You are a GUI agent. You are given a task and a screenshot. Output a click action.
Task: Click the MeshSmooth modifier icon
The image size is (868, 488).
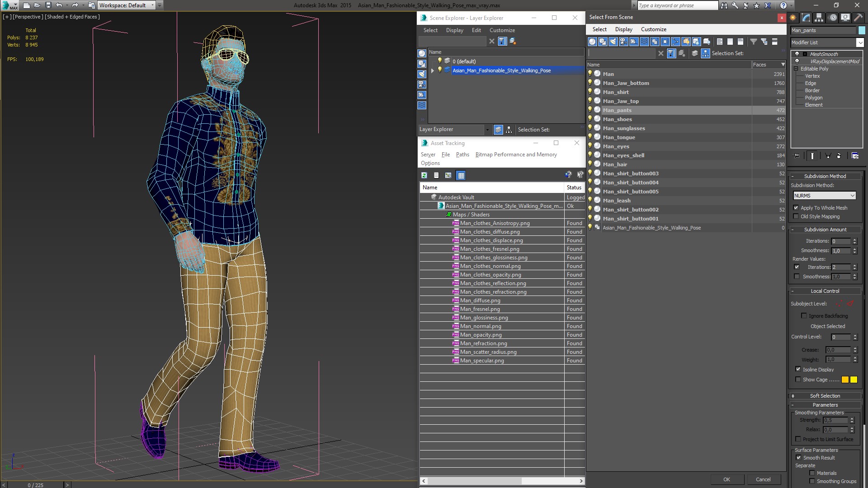[797, 54]
